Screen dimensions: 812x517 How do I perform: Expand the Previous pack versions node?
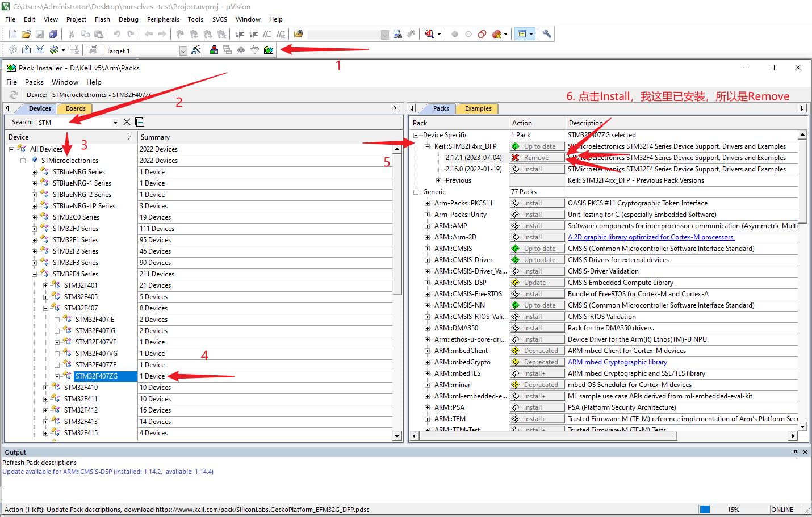pyautogui.click(x=438, y=180)
